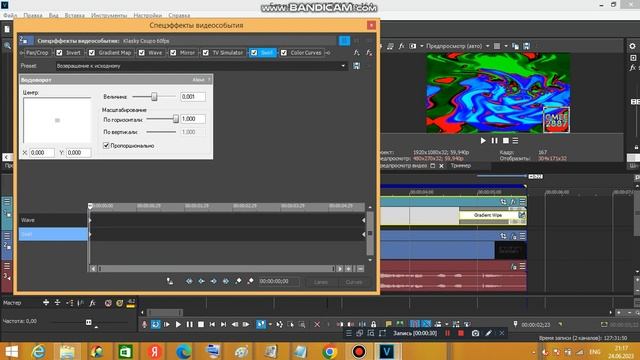Save the preset with floppy icon
The image size is (640, 360).
click(357, 66)
